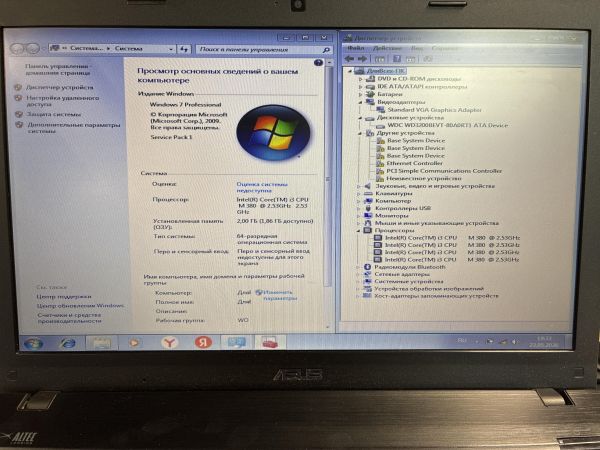Viewport: 600px width, 450px height.
Task: Open Yandex Browser (Y icon) on taskbar
Action: click(169, 343)
